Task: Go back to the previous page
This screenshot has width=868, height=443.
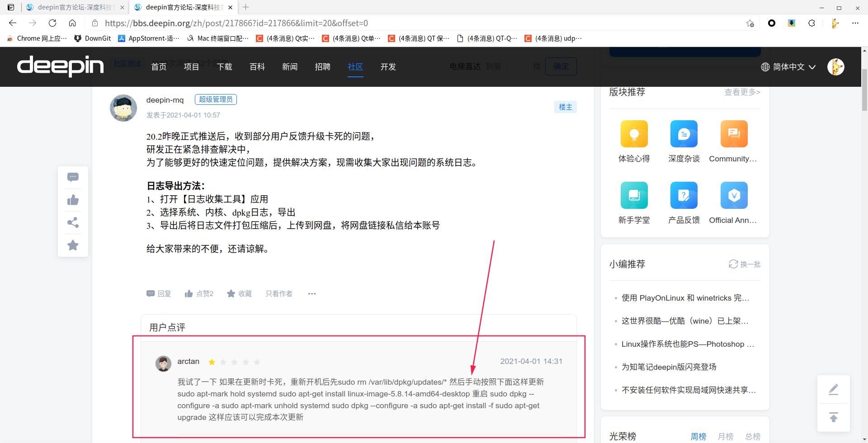Action: [13, 23]
